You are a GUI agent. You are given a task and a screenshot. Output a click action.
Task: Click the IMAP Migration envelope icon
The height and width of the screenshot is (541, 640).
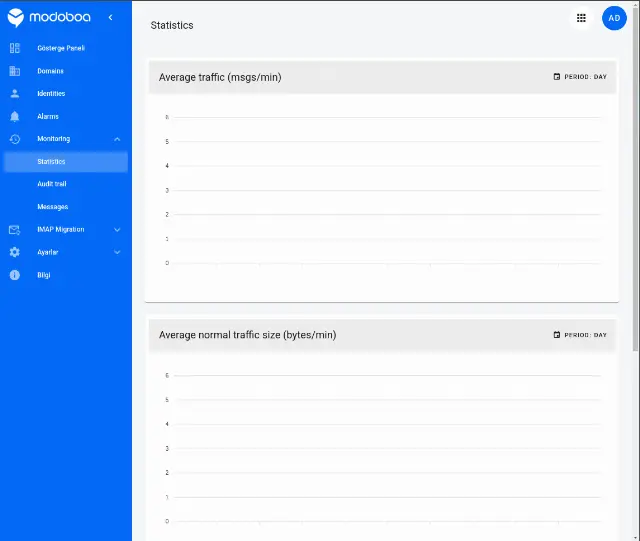15,229
